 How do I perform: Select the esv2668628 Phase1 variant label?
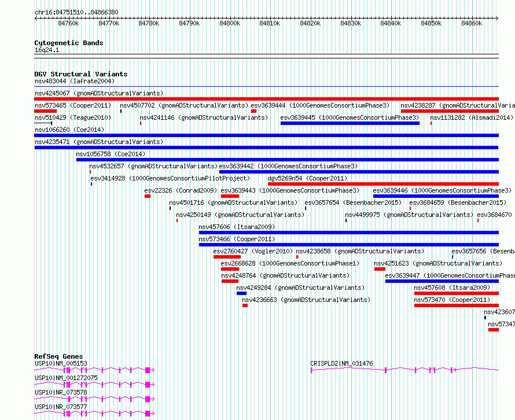pos(290,263)
